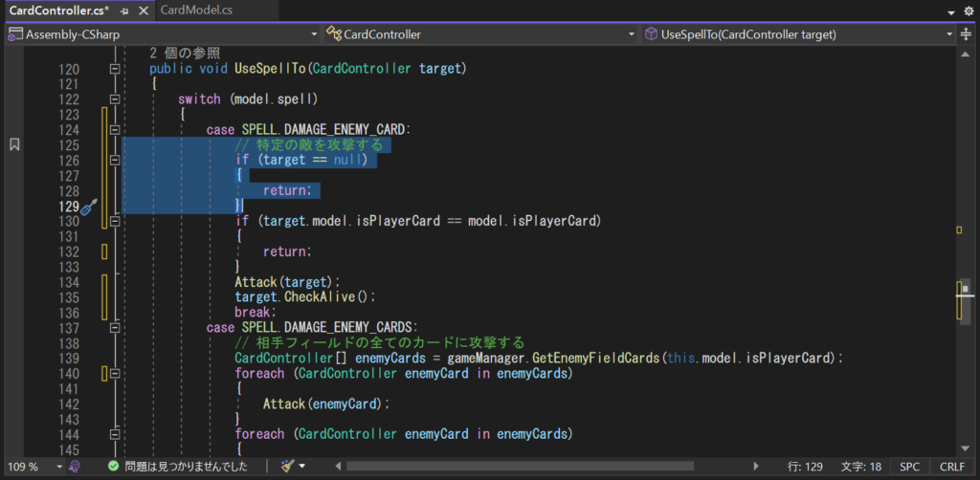Click on 'target.CheckAlive();' code
This screenshot has width=980, height=480.
click(305, 297)
